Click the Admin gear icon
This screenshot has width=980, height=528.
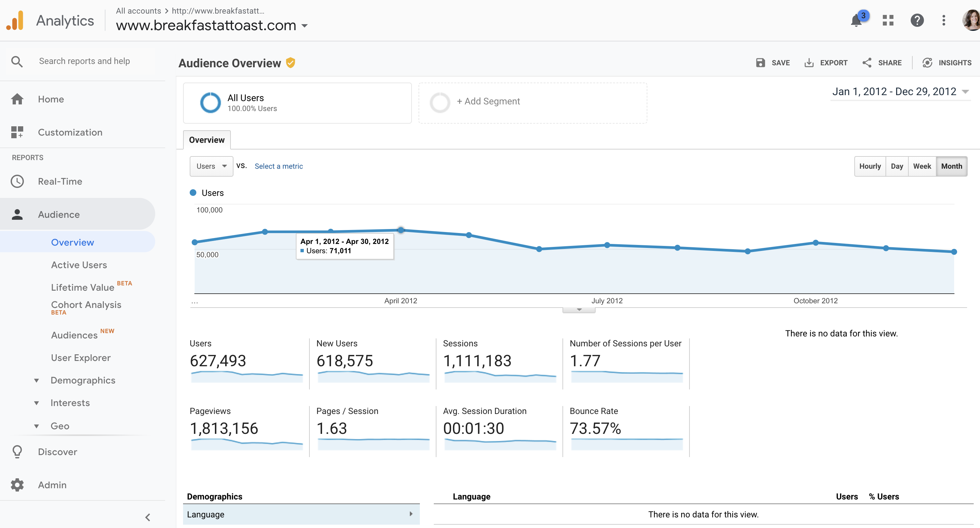pos(17,485)
